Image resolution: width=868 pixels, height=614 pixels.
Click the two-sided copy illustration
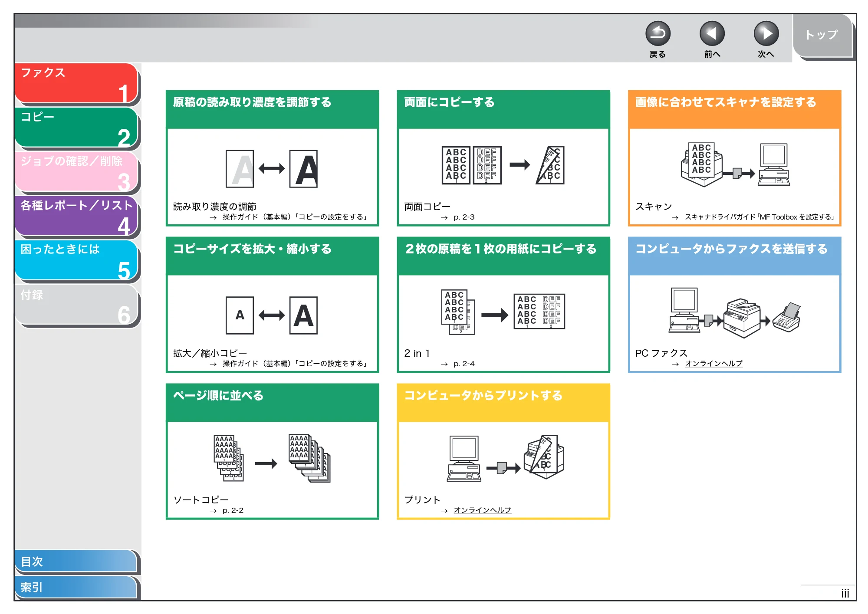[x=503, y=165]
